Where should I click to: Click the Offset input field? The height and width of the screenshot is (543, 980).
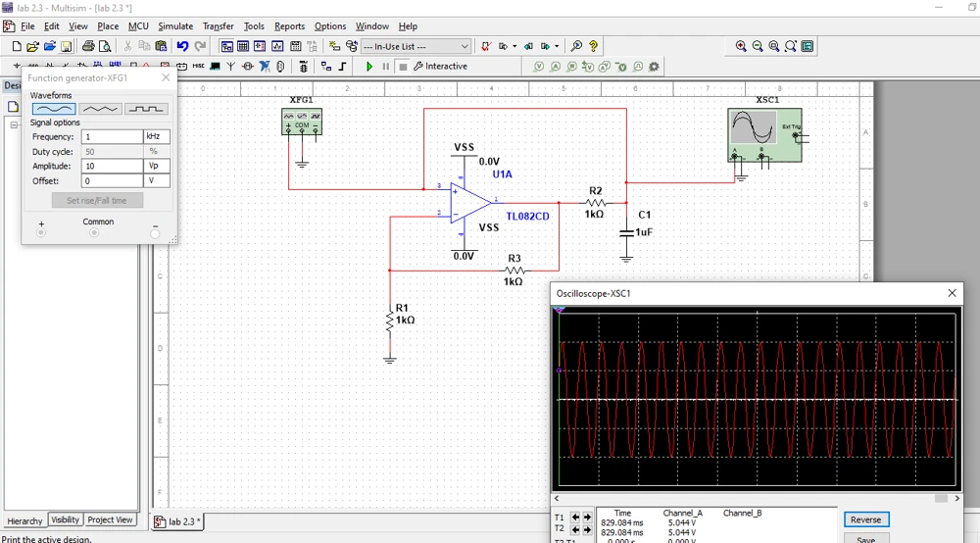click(112, 180)
